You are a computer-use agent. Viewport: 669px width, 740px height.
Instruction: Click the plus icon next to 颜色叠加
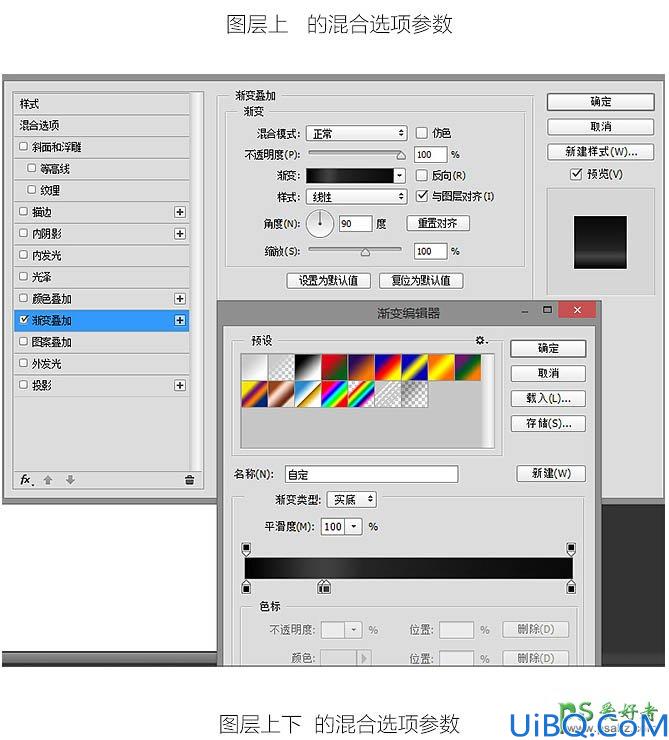point(179,299)
